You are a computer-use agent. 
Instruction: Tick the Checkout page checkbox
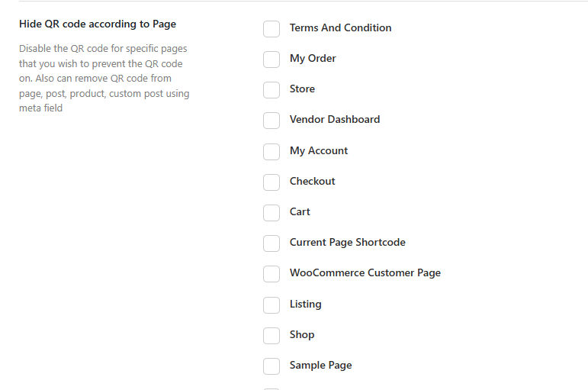point(272,182)
